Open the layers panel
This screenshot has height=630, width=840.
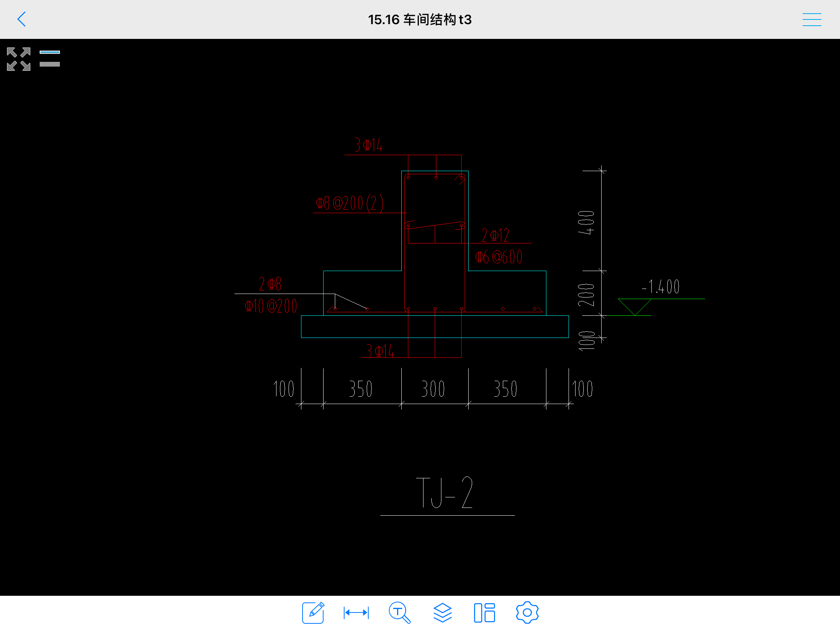pos(443,612)
